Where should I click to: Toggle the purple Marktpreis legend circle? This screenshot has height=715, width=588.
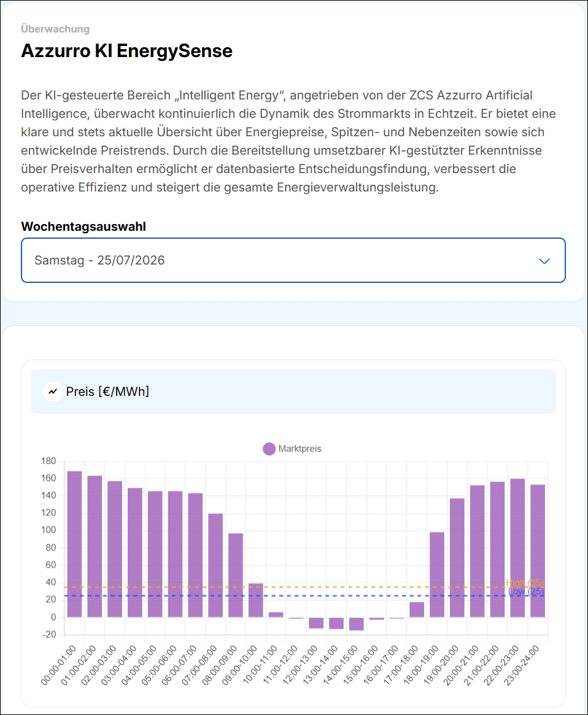pyautogui.click(x=269, y=449)
